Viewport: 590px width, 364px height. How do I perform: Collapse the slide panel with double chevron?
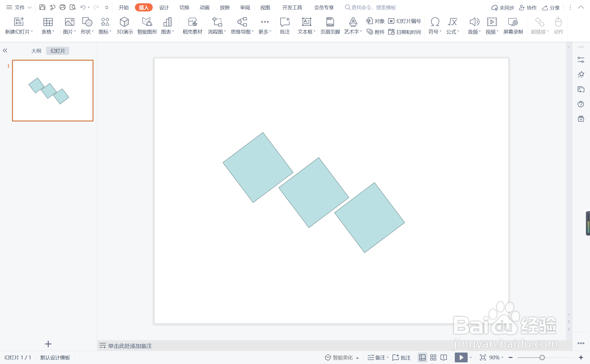tap(5, 50)
